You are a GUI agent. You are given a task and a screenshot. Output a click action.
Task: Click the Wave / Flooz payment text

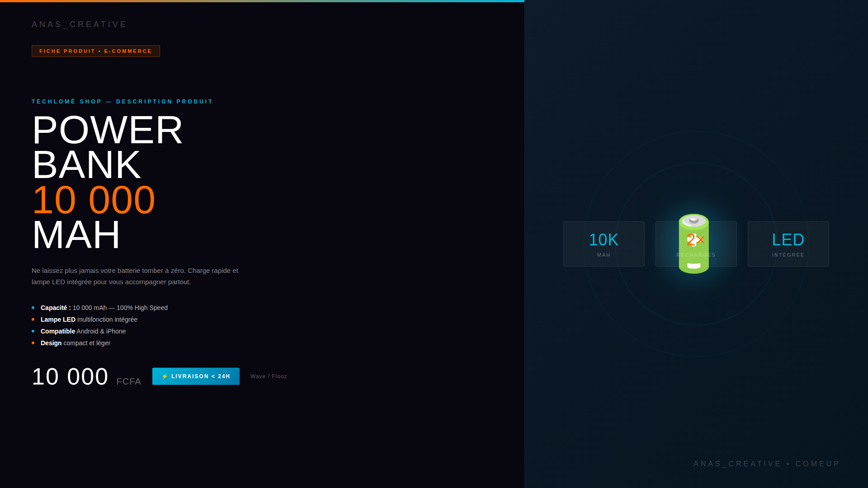[269, 376]
